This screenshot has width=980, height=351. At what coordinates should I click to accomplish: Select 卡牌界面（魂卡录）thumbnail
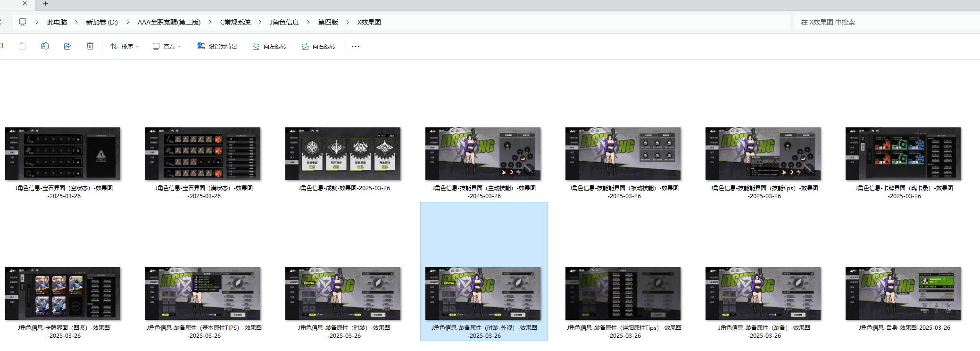coord(903,154)
